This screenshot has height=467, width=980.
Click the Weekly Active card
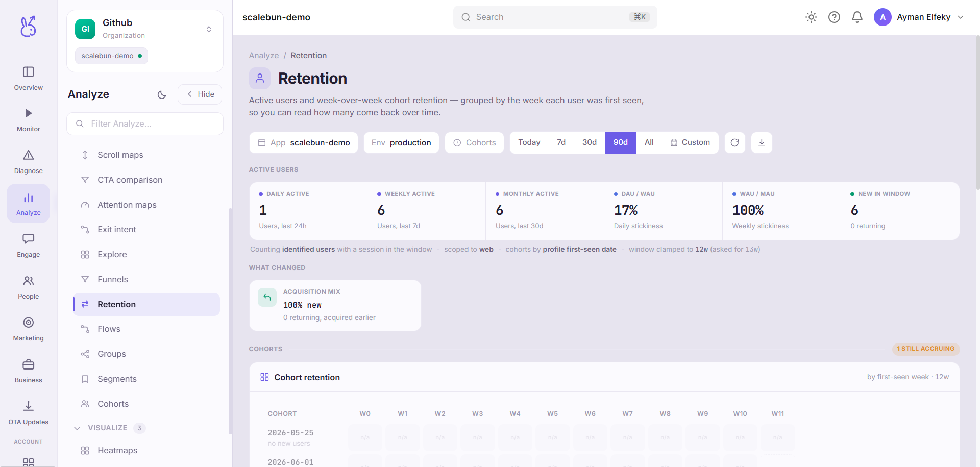(x=427, y=211)
